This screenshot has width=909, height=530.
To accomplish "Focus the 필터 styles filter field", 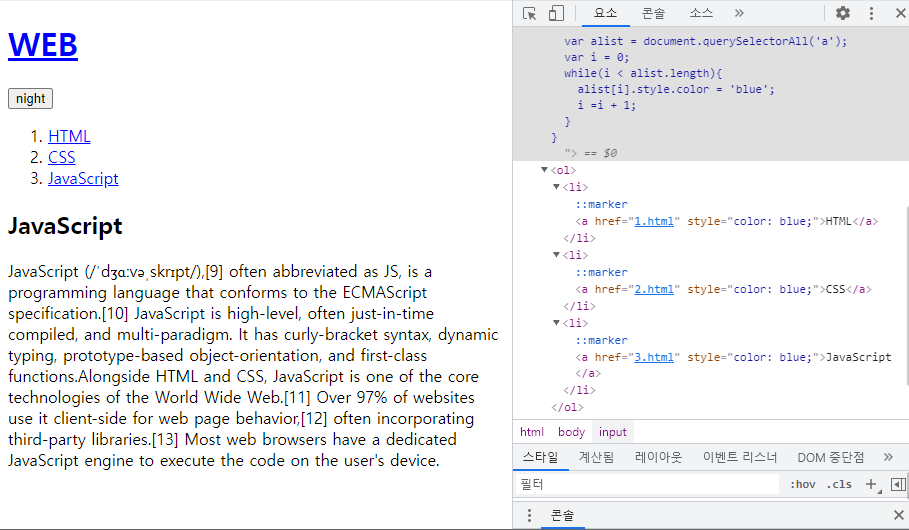I will [x=648, y=484].
